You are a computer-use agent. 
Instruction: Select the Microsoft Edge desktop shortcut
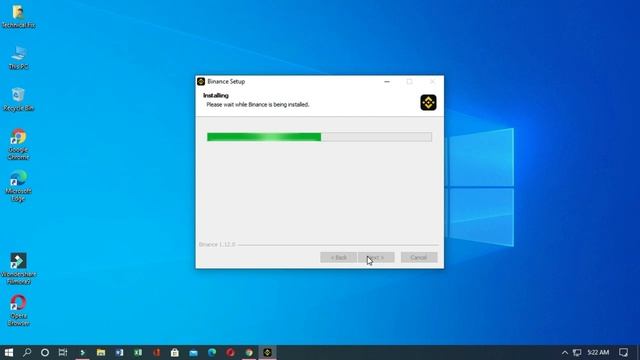[18, 186]
